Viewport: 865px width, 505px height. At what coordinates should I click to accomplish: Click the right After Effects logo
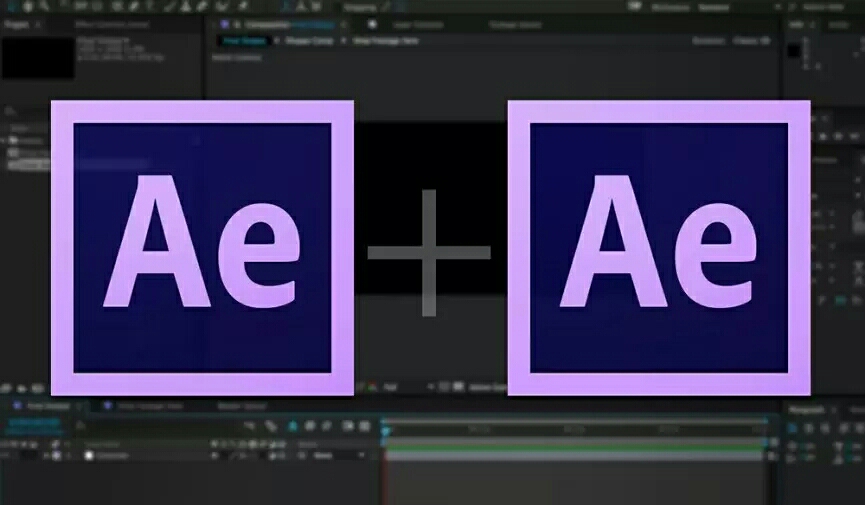pyautogui.click(x=658, y=247)
